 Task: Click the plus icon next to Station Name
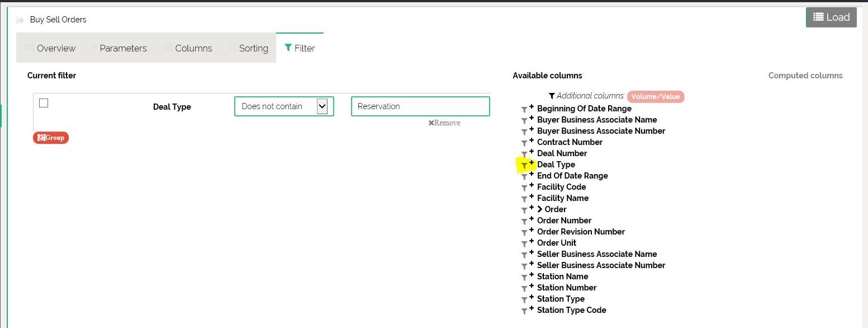tap(532, 274)
